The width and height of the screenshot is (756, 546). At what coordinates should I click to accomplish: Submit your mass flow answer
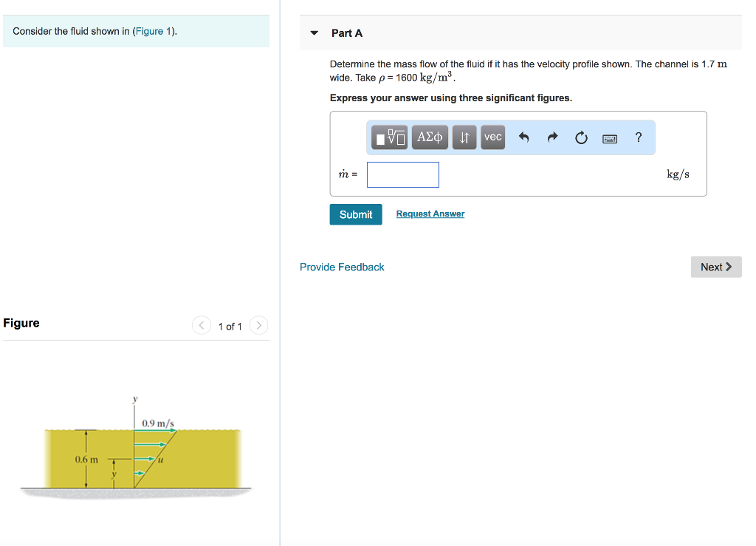pyautogui.click(x=356, y=214)
